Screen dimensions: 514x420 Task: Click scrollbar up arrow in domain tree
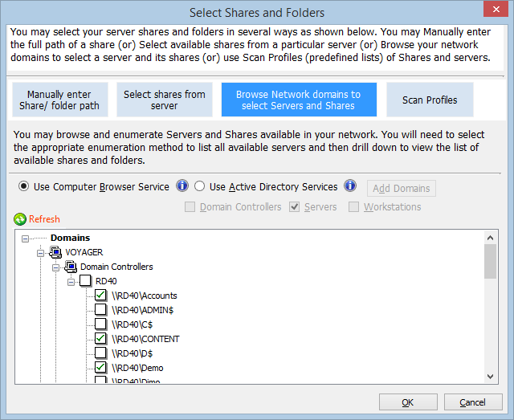click(x=491, y=238)
